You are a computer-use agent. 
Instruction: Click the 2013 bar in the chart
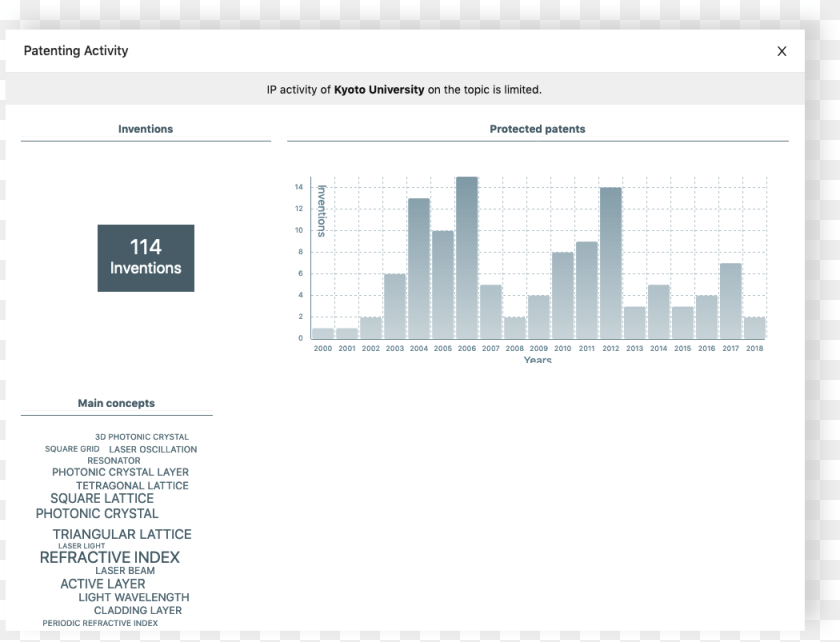635,323
